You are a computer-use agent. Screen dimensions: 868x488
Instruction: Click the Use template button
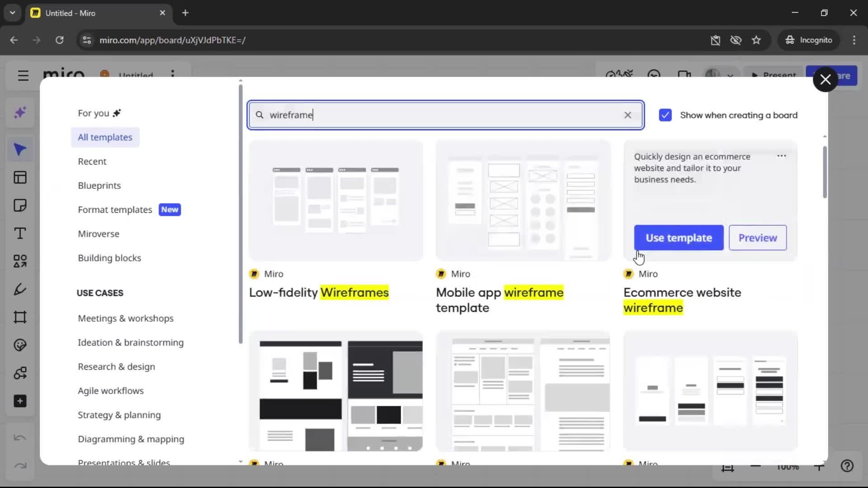click(x=679, y=238)
